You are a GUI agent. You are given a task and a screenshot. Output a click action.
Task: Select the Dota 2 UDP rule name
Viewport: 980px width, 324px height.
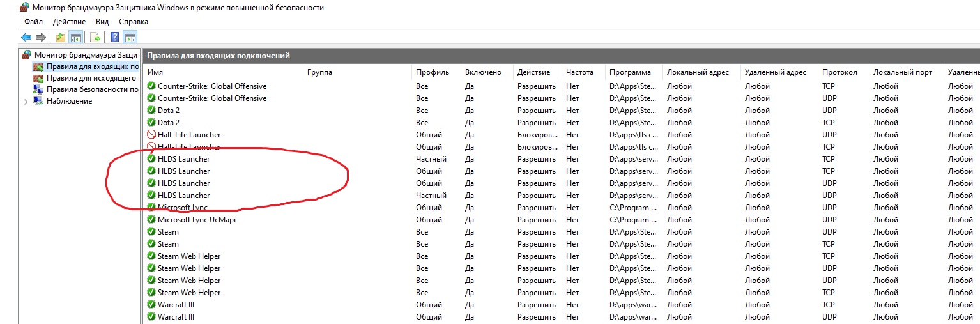click(169, 111)
